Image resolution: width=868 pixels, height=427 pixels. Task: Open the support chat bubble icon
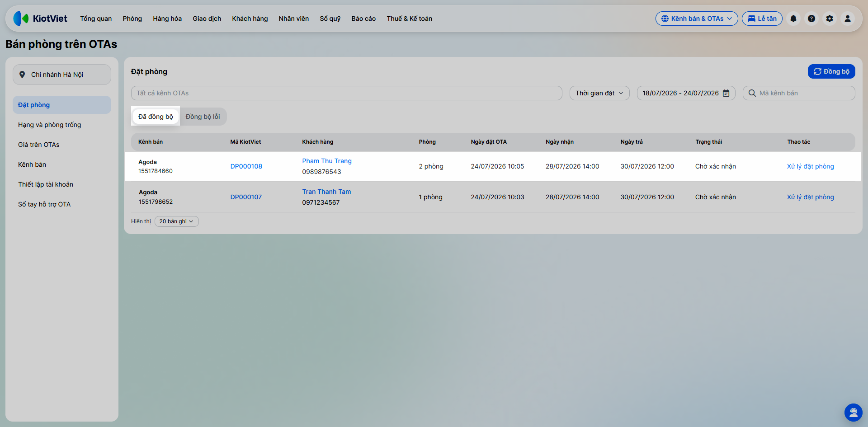tap(854, 413)
